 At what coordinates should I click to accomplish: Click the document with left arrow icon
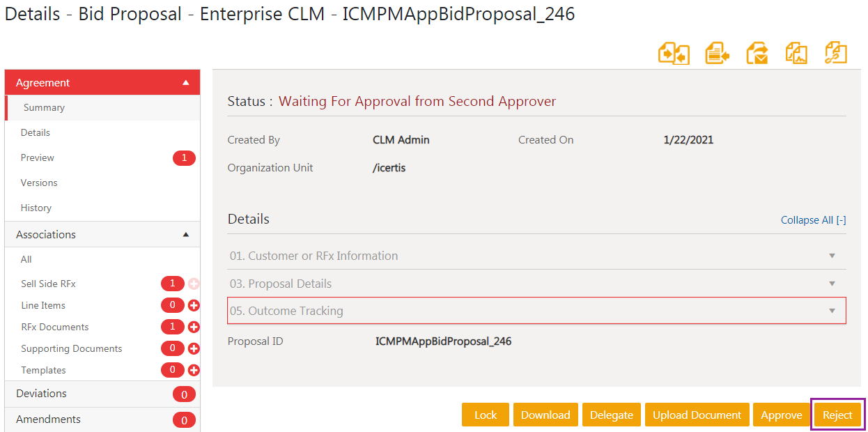[717, 54]
